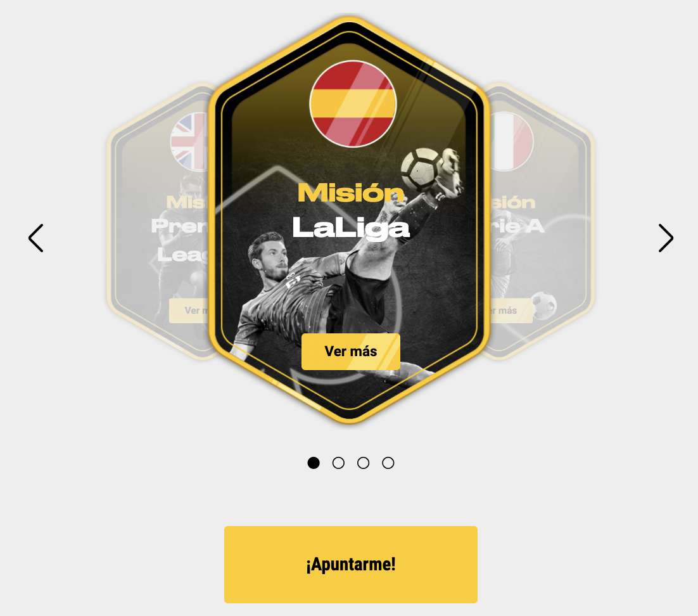Select the first carousel dot
The height and width of the screenshot is (616, 698).
(314, 463)
